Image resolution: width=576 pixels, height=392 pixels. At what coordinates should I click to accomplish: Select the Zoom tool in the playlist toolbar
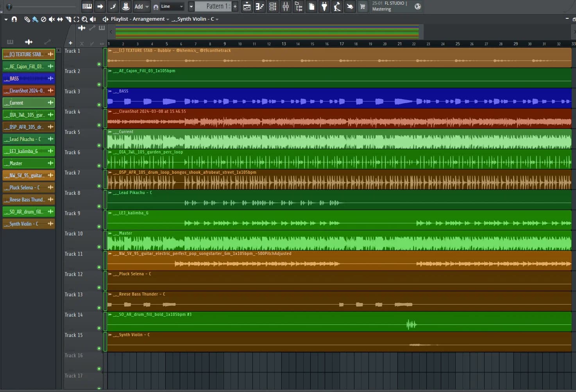pos(84,19)
